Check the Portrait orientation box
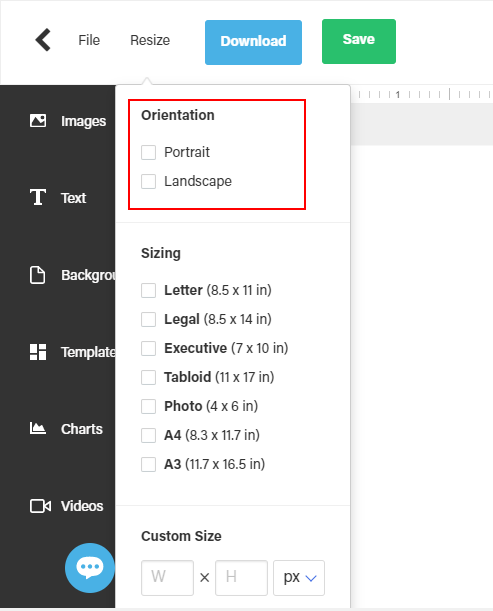This screenshot has width=493, height=611. (148, 152)
